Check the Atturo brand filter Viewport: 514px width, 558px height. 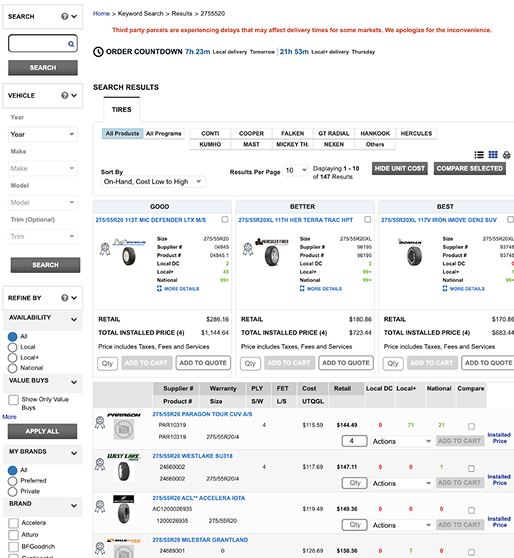point(14,535)
